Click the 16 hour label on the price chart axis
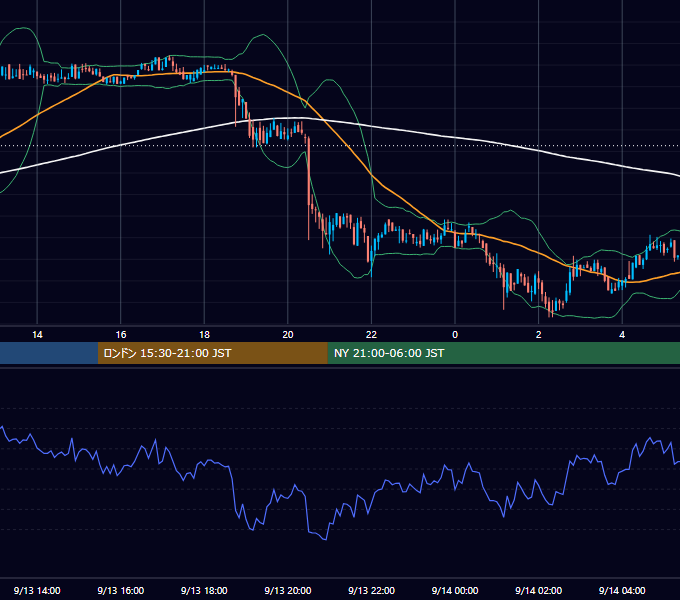This screenshot has height=600, width=680. 121,335
